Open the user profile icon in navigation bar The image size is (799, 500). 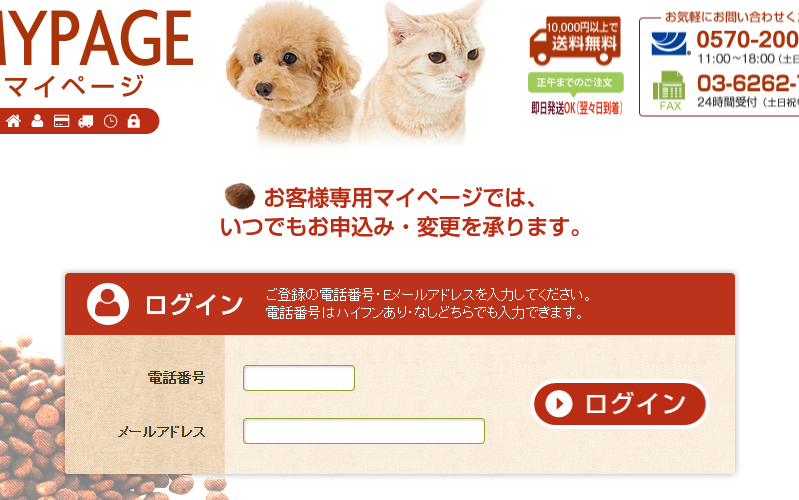click(37, 121)
